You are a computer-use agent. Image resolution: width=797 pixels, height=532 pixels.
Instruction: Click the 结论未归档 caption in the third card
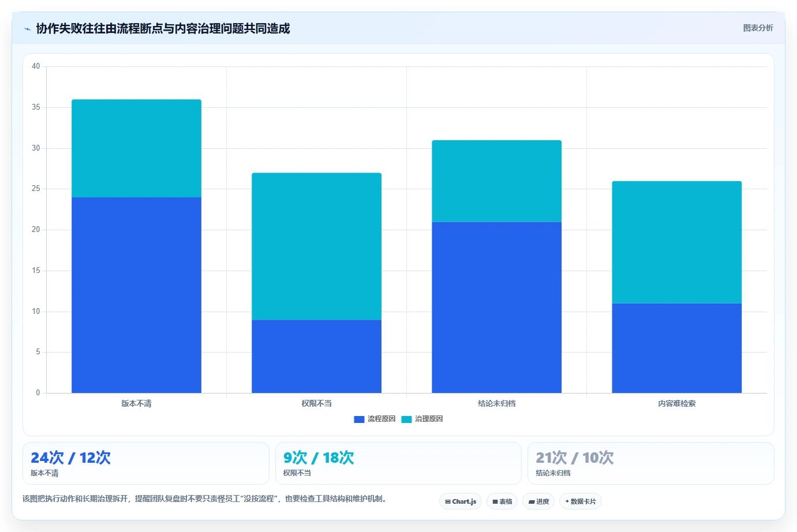(x=553, y=473)
